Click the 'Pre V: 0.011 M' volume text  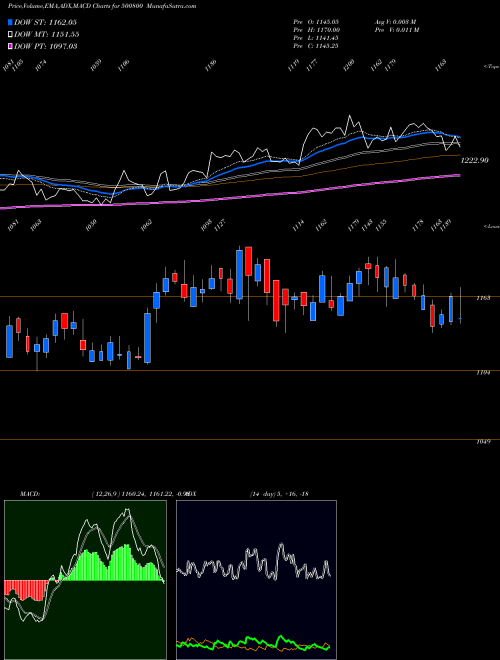[x=396, y=29]
